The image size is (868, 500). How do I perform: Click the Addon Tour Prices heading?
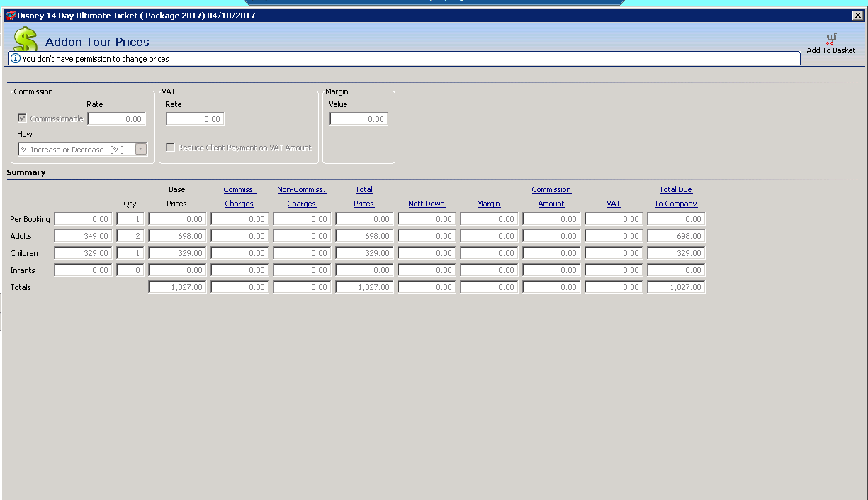coord(97,42)
